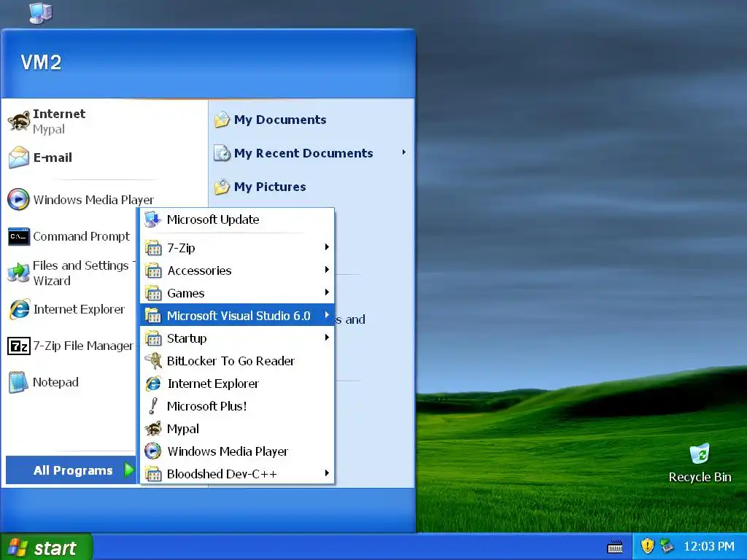Open the 7-Zip program group
Image resolution: width=747 pixels, height=560 pixels.
point(237,248)
